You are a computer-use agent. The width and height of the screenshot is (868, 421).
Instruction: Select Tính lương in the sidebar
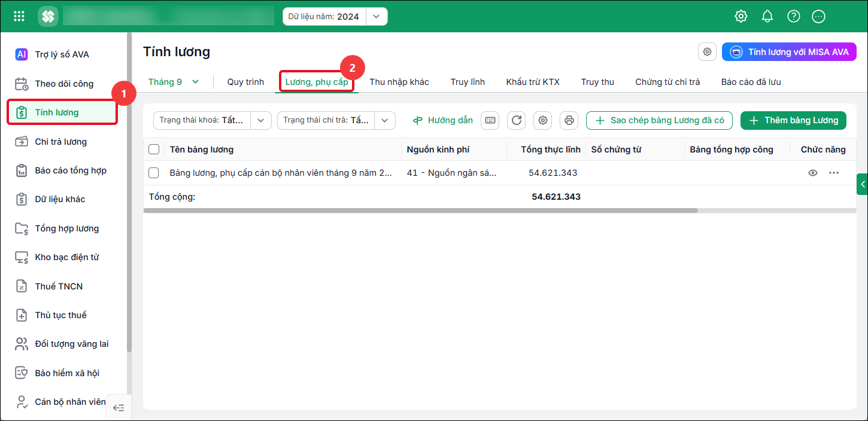62,112
